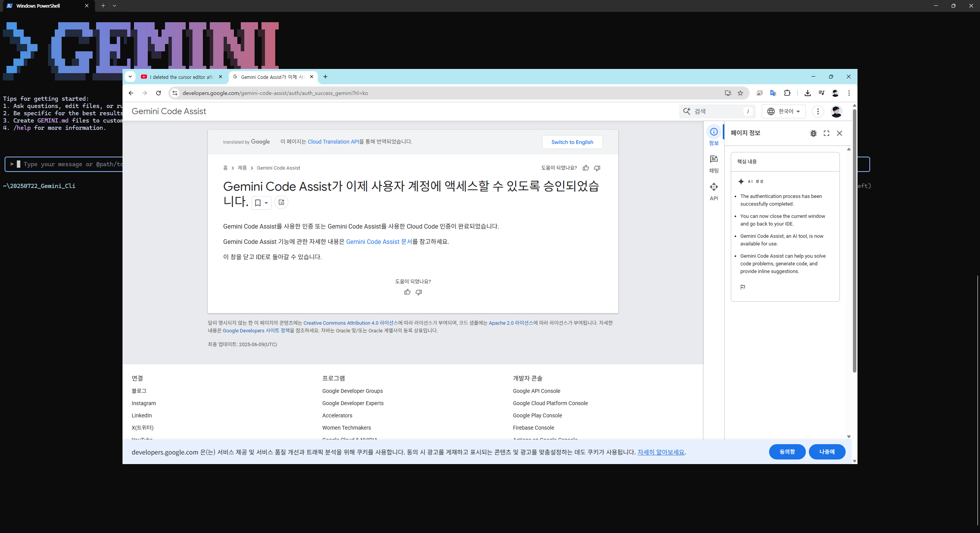Image resolution: width=980 pixels, height=533 pixels.
Task: Expand the tab search chevron in Chrome
Action: point(130,77)
